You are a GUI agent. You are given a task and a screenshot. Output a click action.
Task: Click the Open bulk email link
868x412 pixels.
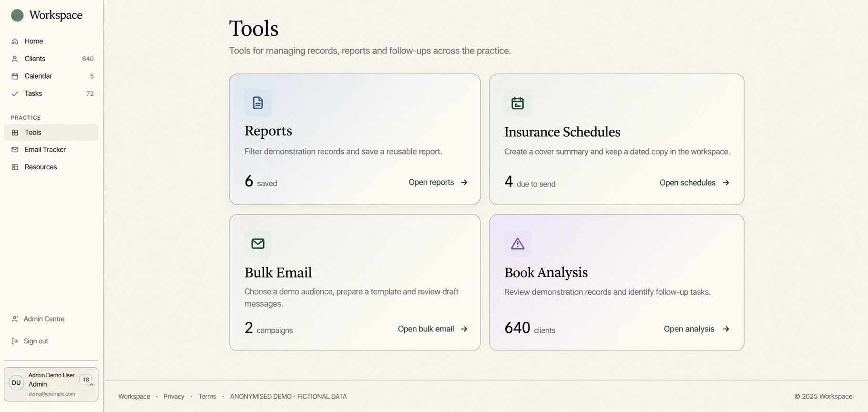pyautogui.click(x=433, y=329)
